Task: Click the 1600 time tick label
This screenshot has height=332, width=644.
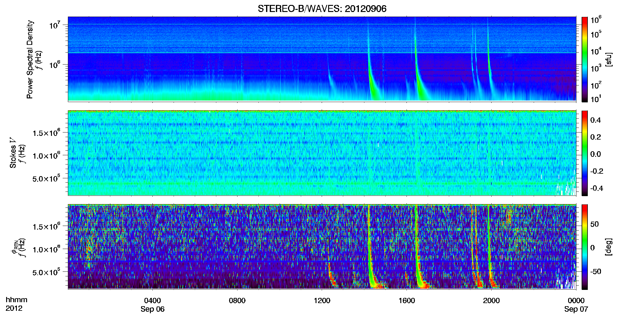Action: pos(407,301)
